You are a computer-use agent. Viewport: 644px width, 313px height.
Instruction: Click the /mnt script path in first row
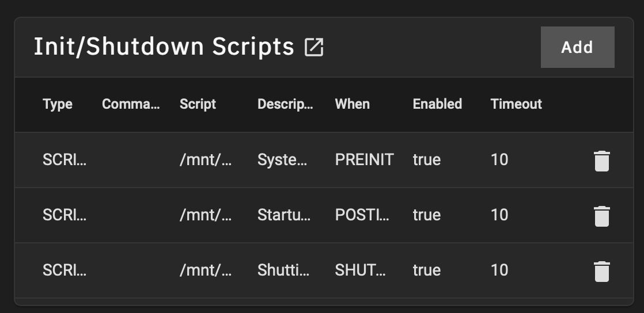206,159
